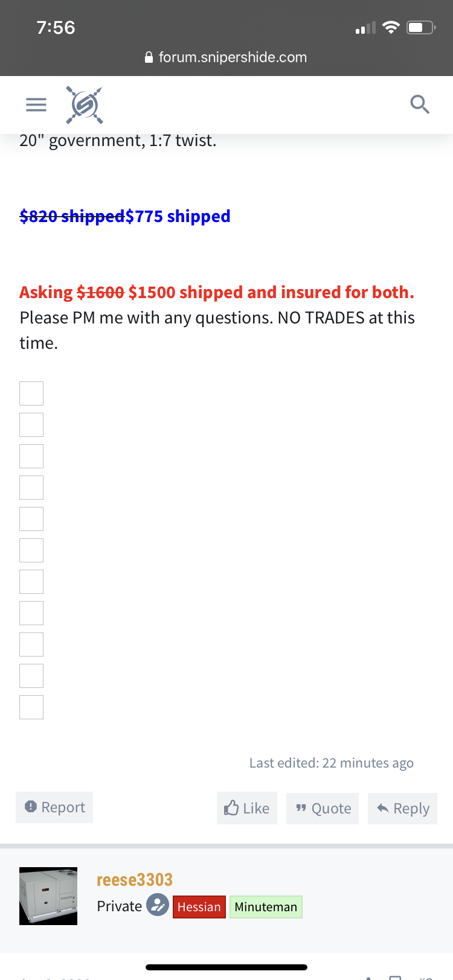Quote this post
Viewport: 453px width, 980px height.
click(x=323, y=809)
